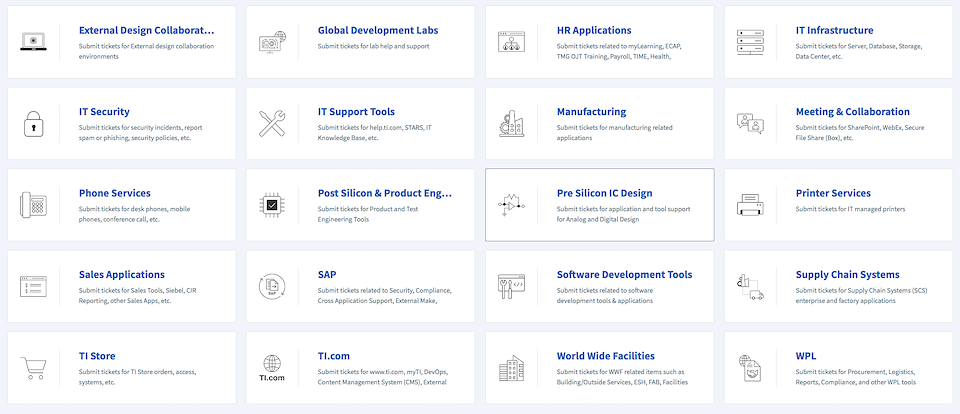
Task: Click 'Security, Compliance, Cross Application Support' description
Action: pyautogui.click(x=384, y=295)
